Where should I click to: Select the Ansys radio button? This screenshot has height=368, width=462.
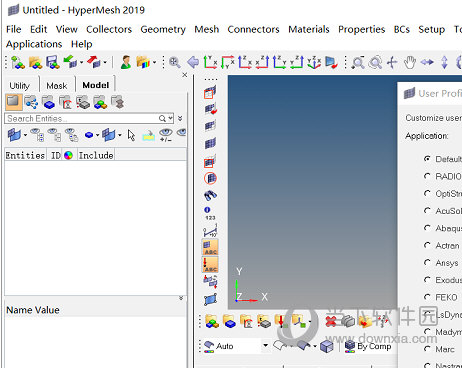tap(427, 263)
